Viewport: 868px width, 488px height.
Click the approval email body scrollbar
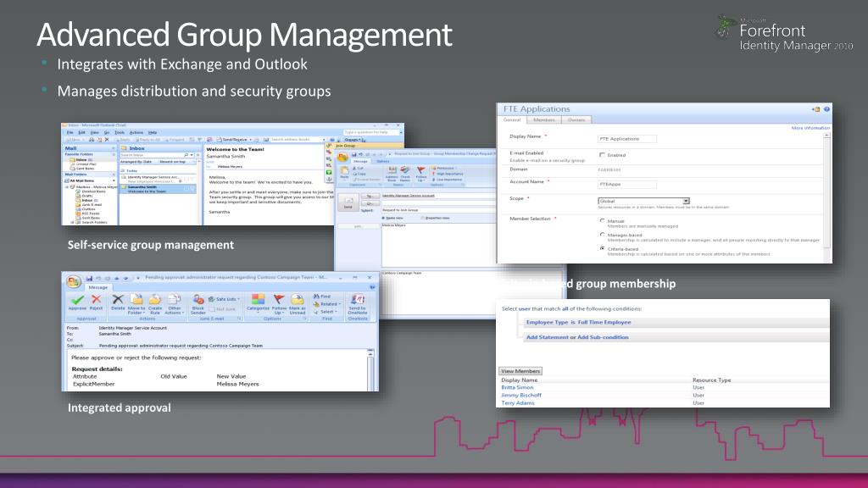pos(370,369)
